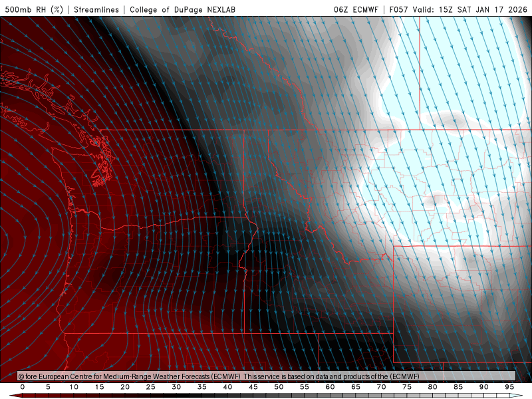Click the "60" color scale label
Viewport: 532px width, 399px height.
(330, 387)
